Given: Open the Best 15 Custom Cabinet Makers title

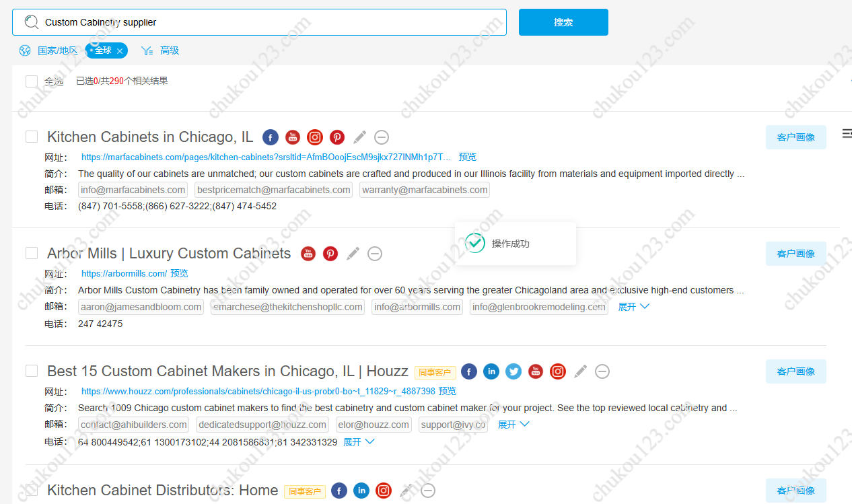Looking at the screenshot, I should (x=227, y=371).
